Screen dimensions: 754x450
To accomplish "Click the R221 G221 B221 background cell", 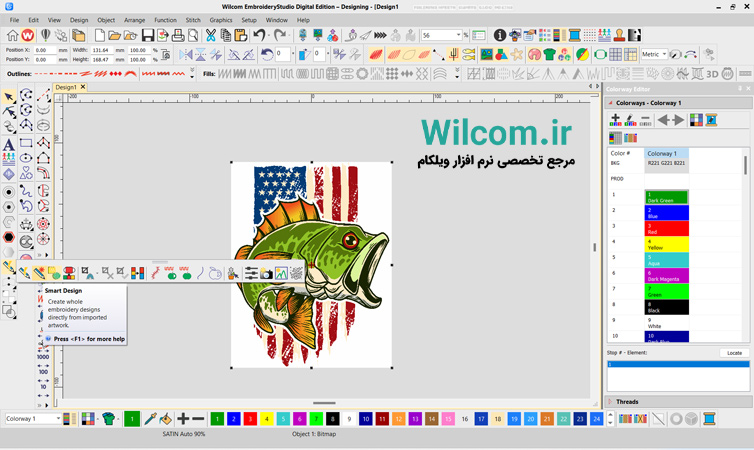I will click(x=666, y=165).
